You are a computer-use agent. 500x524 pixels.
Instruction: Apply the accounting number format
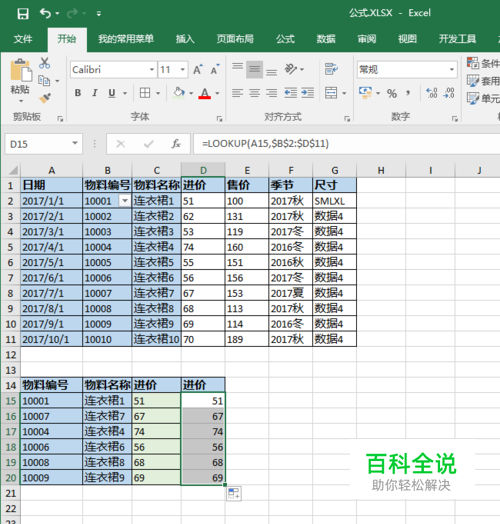365,93
